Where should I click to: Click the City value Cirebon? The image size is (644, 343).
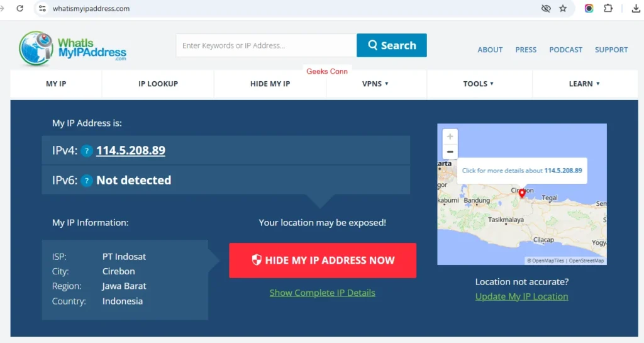click(x=119, y=271)
